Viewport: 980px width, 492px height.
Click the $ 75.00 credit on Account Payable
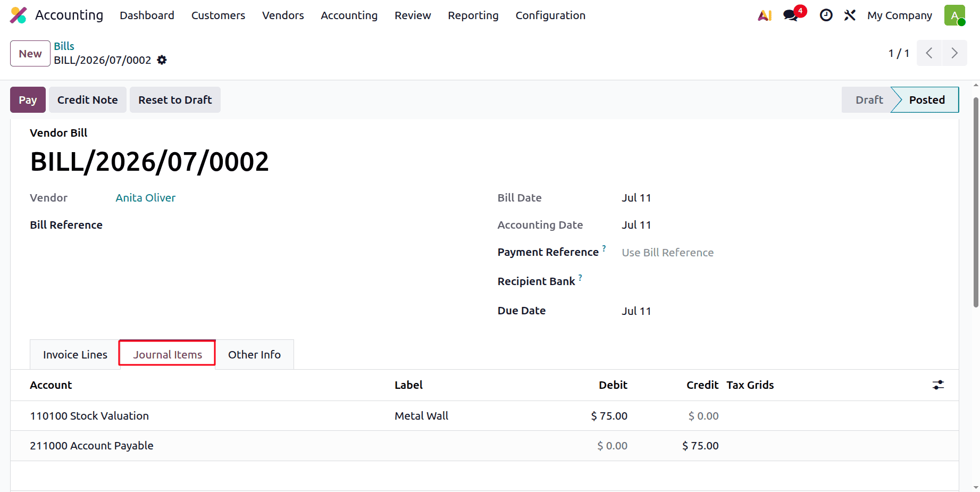coord(700,446)
